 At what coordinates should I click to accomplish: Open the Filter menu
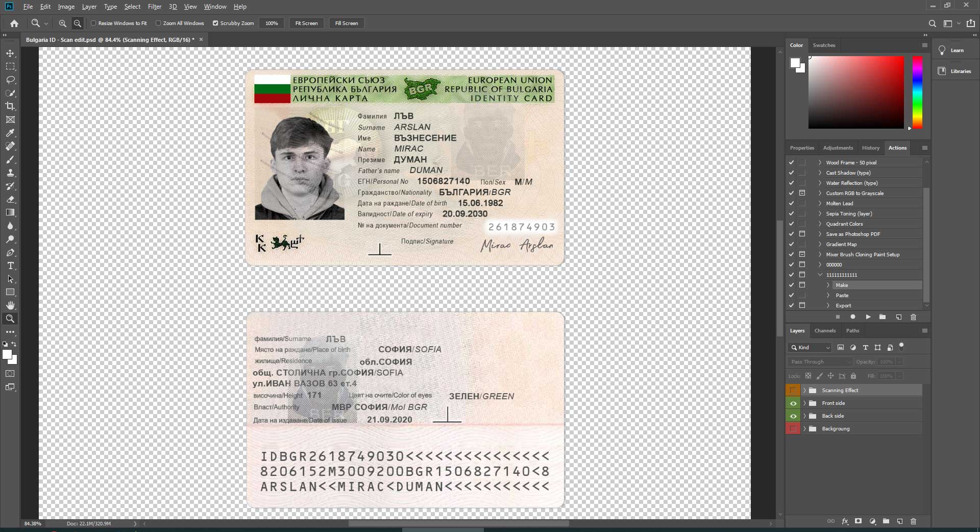154,7
